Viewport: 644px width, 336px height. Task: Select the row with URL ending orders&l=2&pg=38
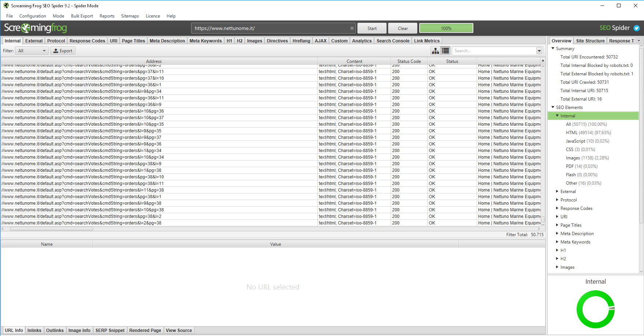[x=271, y=223]
